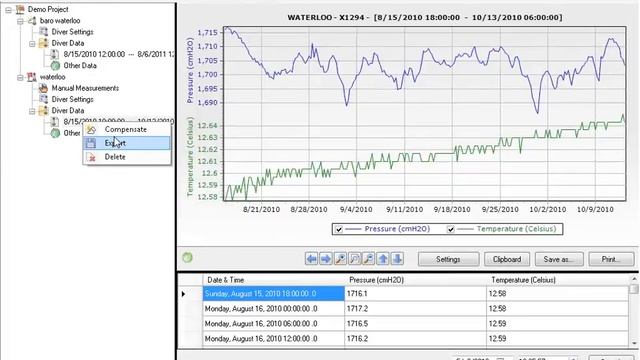Choose Compensate from the context menu
Viewport: 640px width, 360px height.
click(x=127, y=129)
